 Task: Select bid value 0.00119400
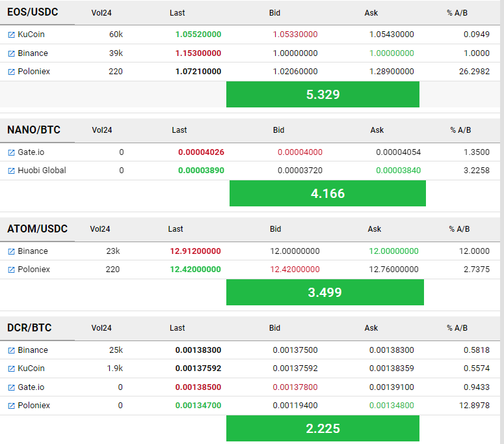coord(295,406)
